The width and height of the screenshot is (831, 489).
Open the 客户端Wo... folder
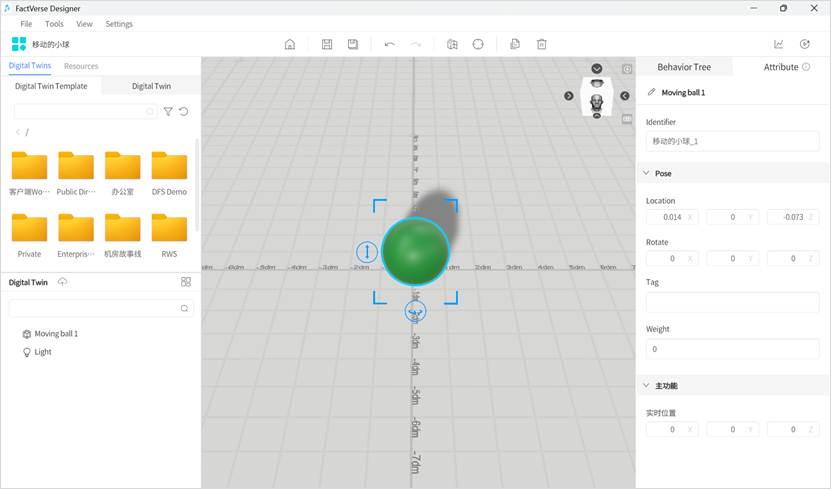(x=29, y=174)
